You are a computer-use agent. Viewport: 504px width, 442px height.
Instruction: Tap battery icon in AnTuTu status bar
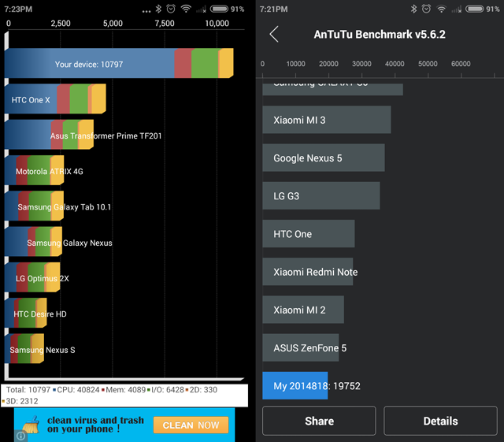click(475, 9)
